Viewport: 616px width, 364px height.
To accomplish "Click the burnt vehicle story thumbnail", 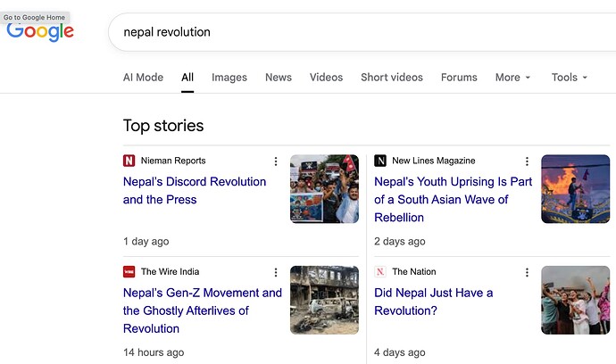I will (324, 300).
